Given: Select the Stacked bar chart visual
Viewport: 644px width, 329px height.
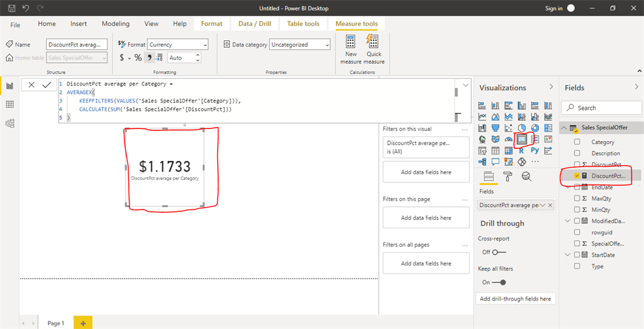Looking at the screenshot, I should tap(482, 106).
